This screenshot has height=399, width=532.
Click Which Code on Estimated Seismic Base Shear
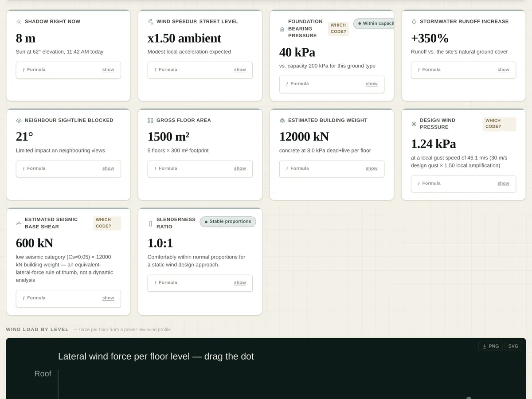[x=107, y=223]
